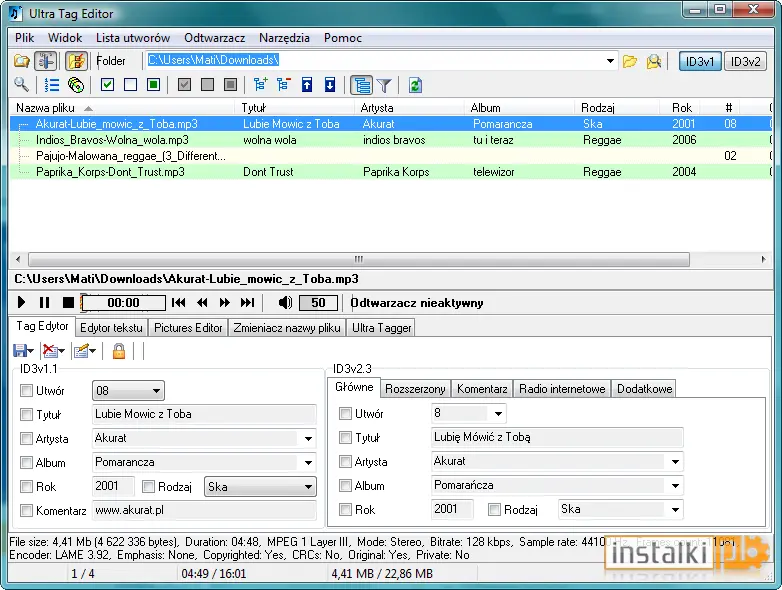
Task: Click the green checkmark check-all icon
Action: click(107, 85)
